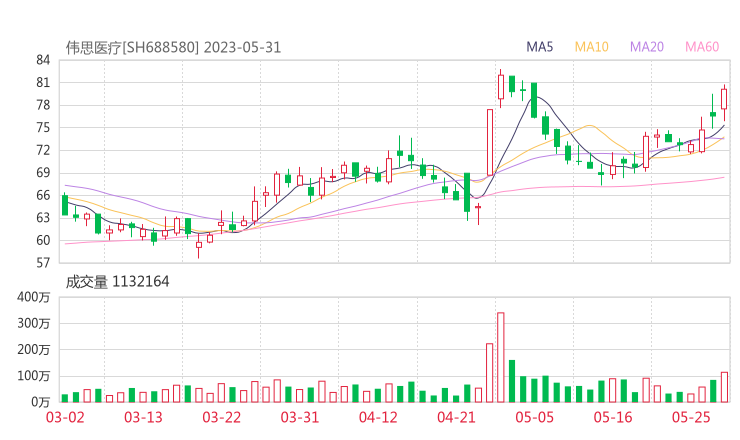The height and width of the screenshot is (440, 740).
Task: Click the 05-25 date axis label
Action: [691, 417]
